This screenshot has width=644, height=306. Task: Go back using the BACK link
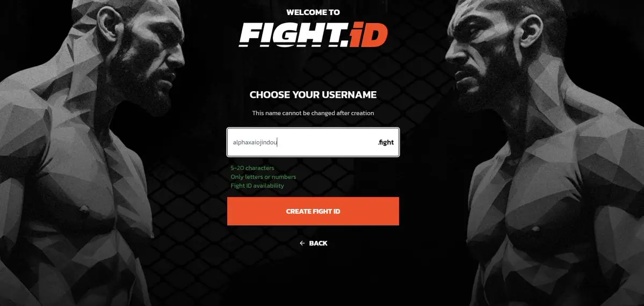pyautogui.click(x=313, y=243)
